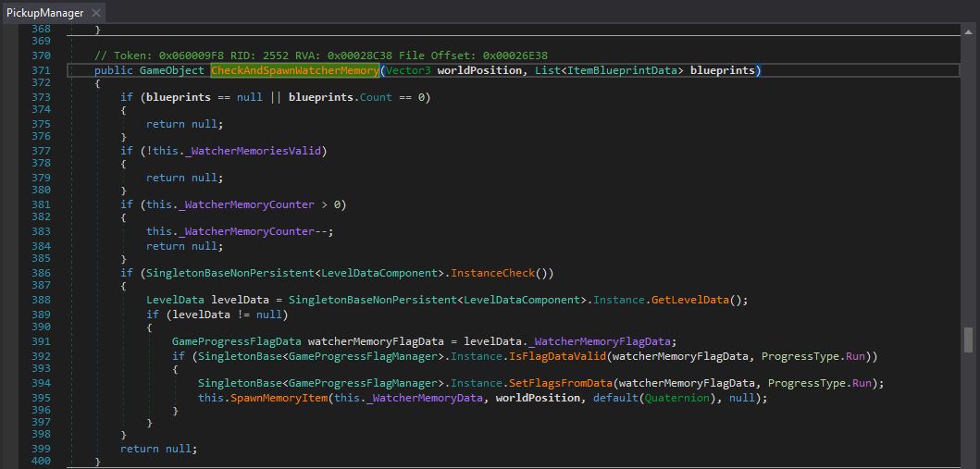Viewport: 980px width, 469px height.
Task: Switch to the PickupManager tab
Action: click(44, 13)
